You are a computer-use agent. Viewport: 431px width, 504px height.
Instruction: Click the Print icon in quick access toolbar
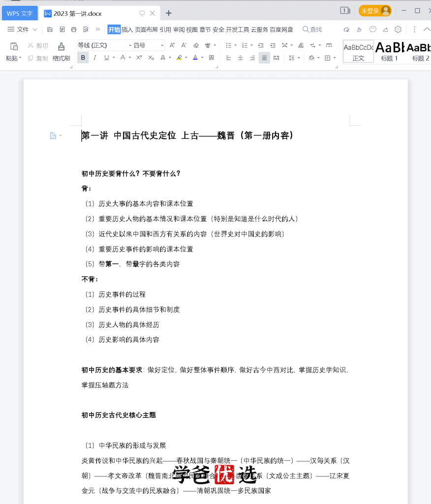[74, 30]
